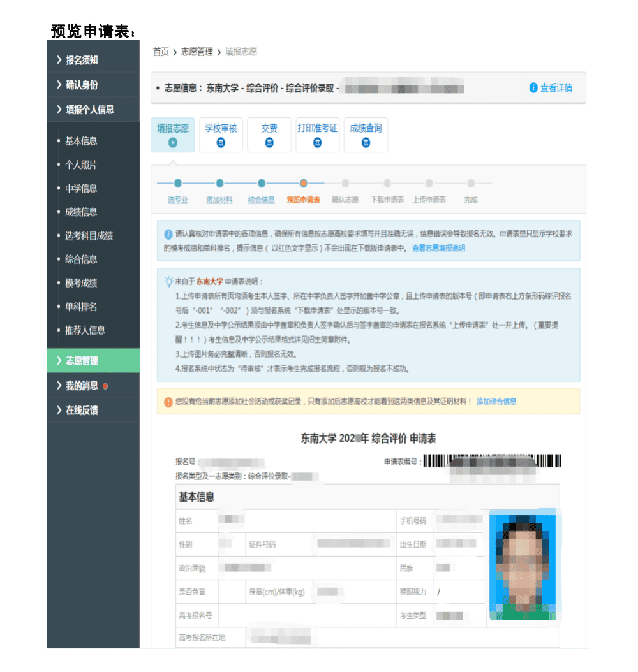Click the play icon under 填报志愿
The width and height of the screenshot is (638, 672).
pyautogui.click(x=172, y=143)
